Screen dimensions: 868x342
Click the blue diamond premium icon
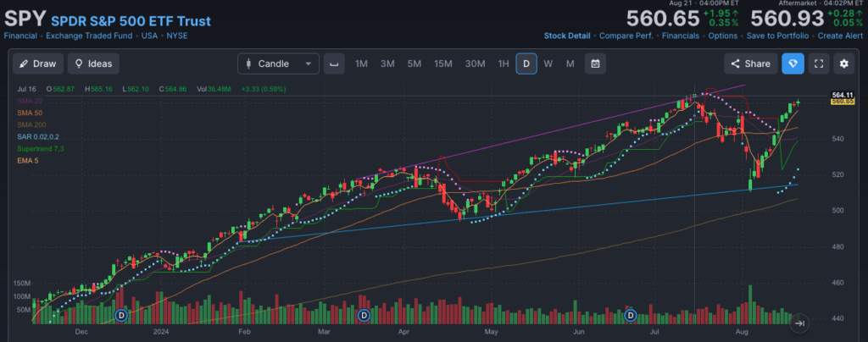pos(793,63)
